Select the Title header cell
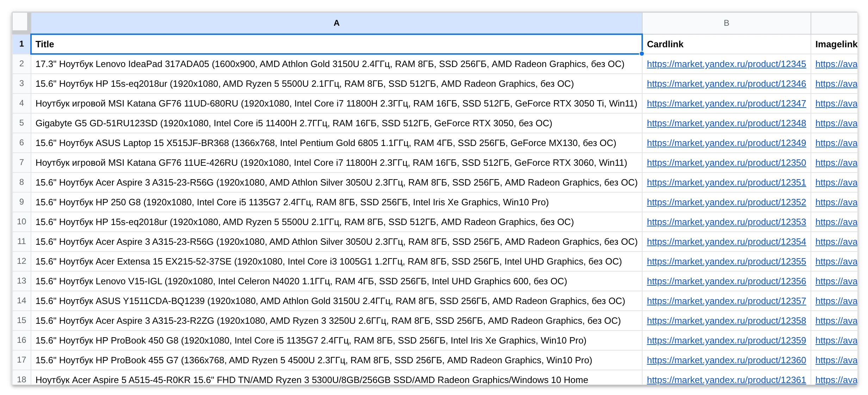The width and height of the screenshot is (868, 395). (336, 44)
